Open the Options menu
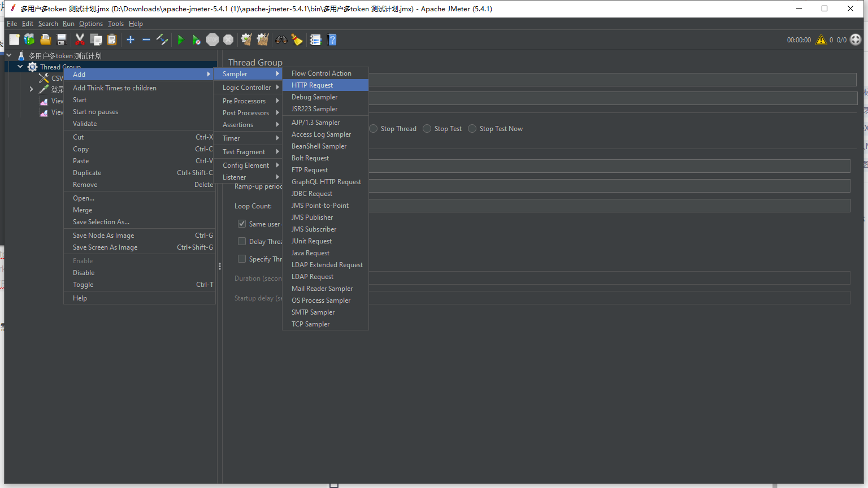The image size is (868, 488). click(x=90, y=24)
